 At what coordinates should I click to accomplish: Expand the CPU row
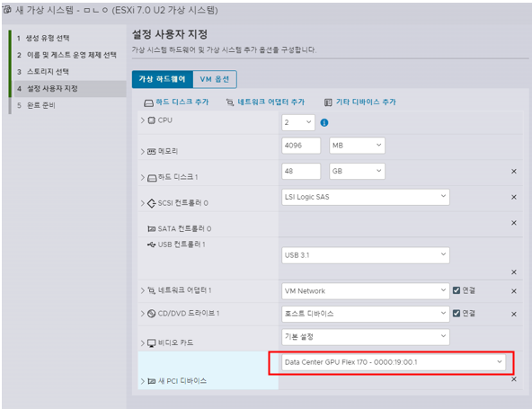pyautogui.click(x=143, y=120)
